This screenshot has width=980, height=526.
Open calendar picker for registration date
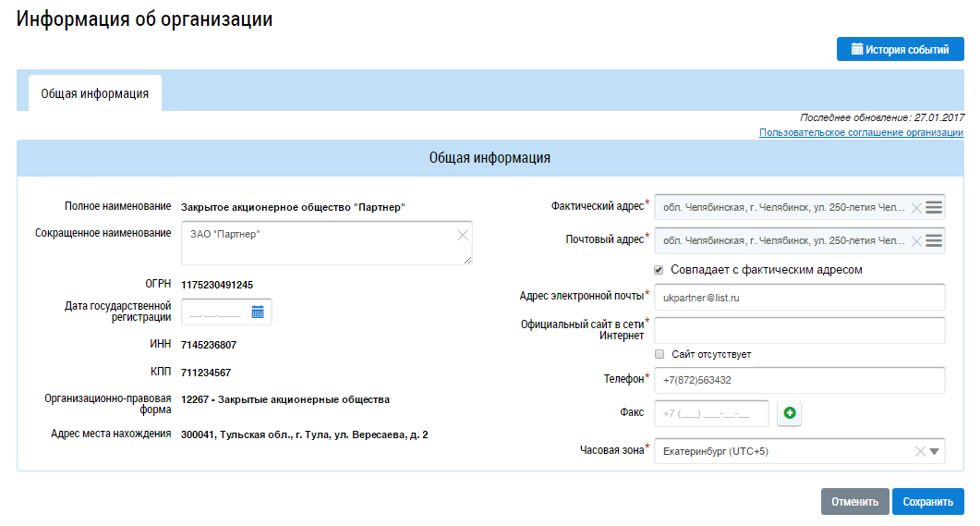coord(258,312)
